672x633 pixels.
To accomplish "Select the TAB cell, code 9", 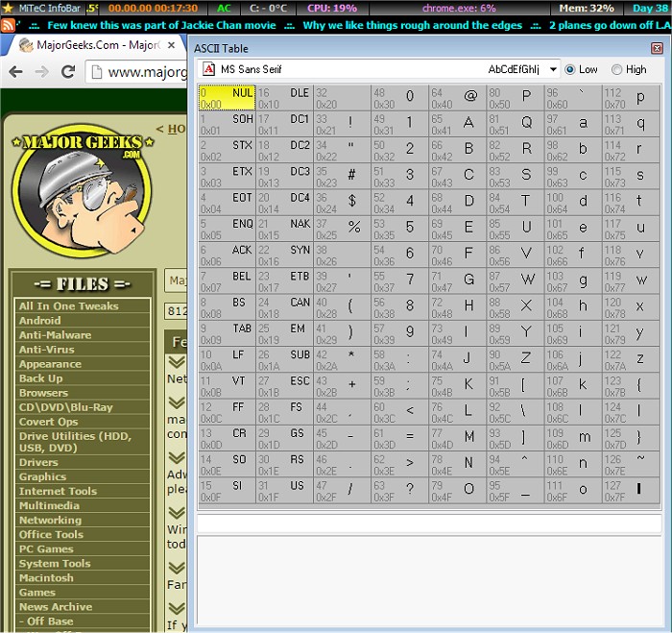I will point(228,333).
